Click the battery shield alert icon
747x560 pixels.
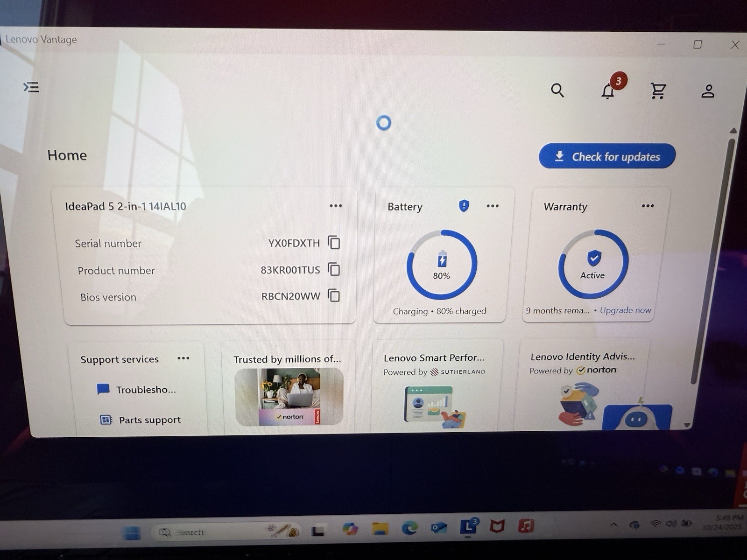pyautogui.click(x=464, y=206)
